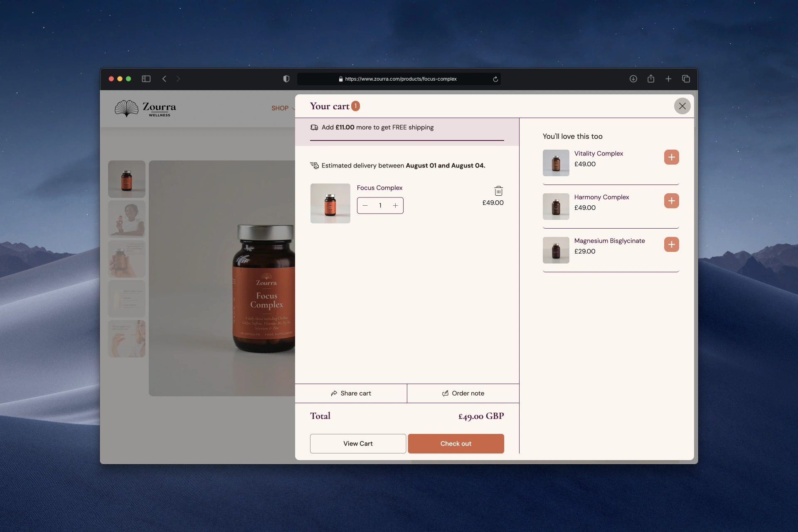The width and height of the screenshot is (798, 532).
Task: Click the 'Your cart' heading
Action: tap(330, 106)
